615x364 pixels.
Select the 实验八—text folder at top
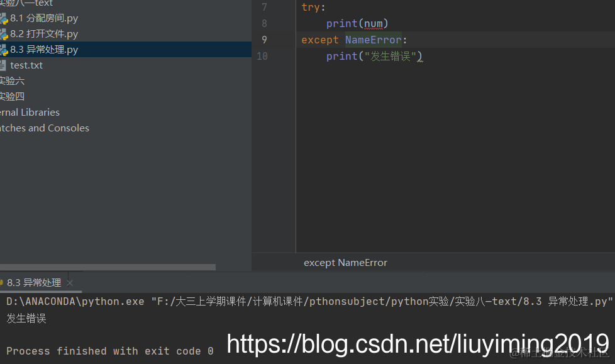point(26,3)
